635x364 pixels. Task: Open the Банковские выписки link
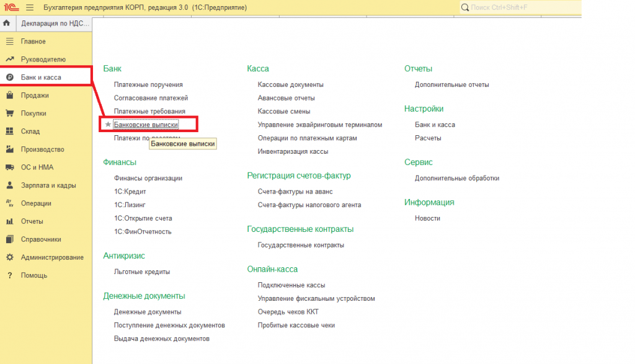[146, 125]
